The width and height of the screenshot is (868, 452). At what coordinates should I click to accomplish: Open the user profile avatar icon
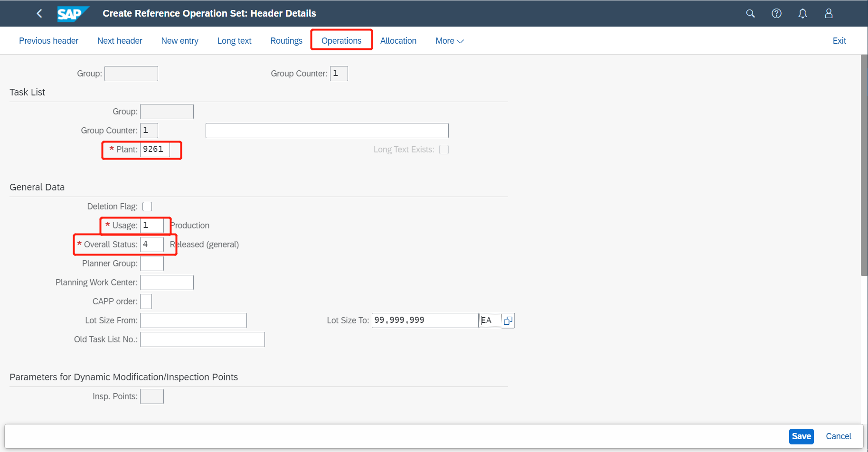828,13
